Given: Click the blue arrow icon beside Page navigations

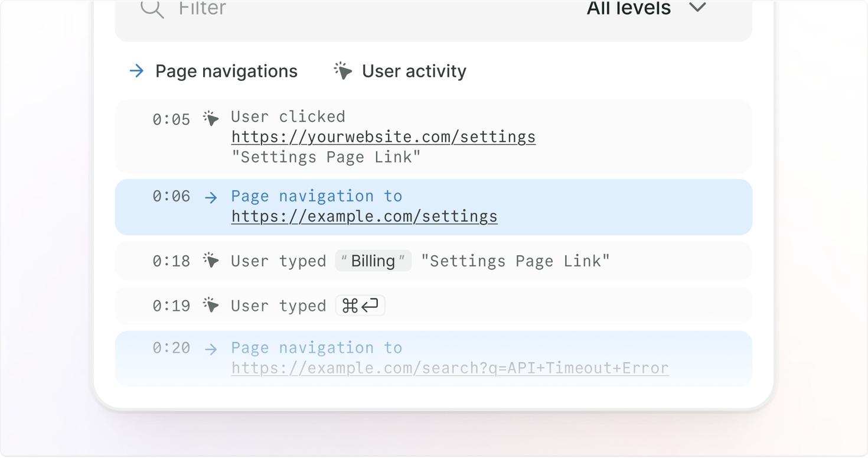Looking at the screenshot, I should [136, 71].
